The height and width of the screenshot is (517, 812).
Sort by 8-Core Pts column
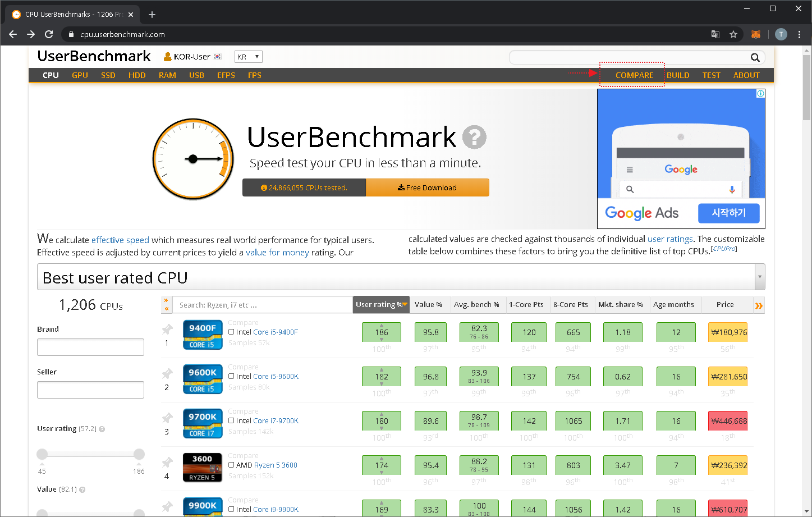tap(571, 304)
